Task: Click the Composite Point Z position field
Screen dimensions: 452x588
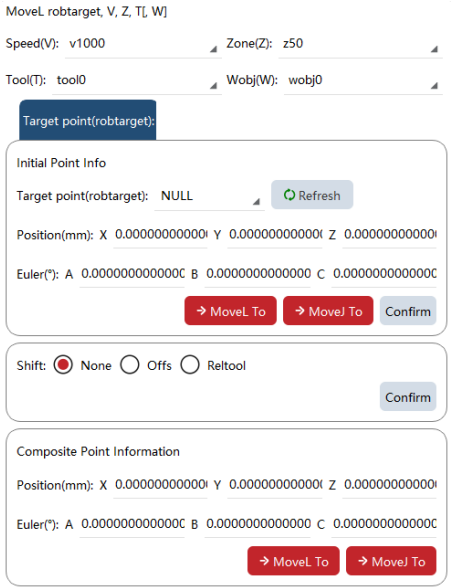Action: (x=389, y=485)
